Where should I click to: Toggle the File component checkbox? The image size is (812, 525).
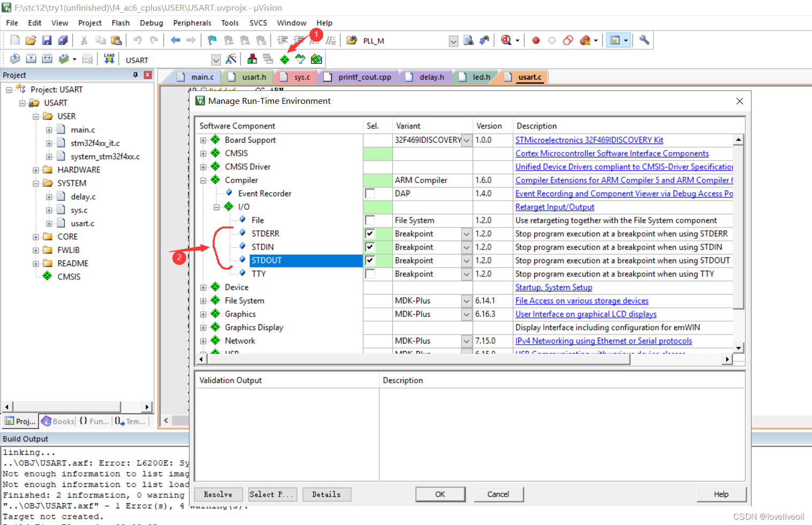(370, 220)
